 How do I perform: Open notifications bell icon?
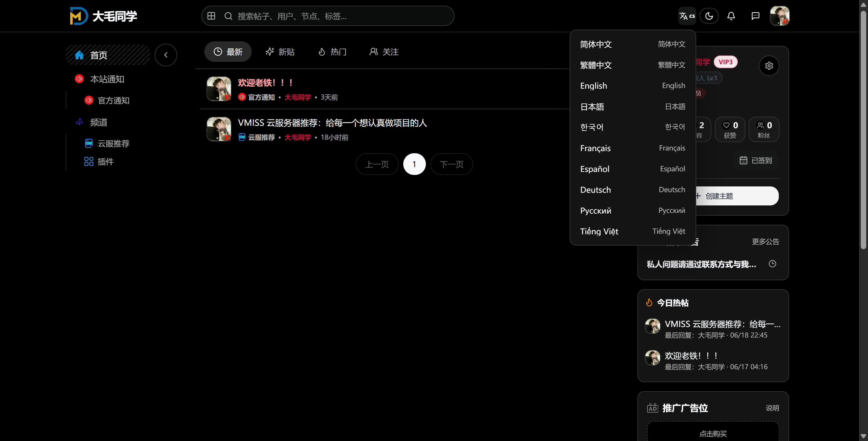731,16
